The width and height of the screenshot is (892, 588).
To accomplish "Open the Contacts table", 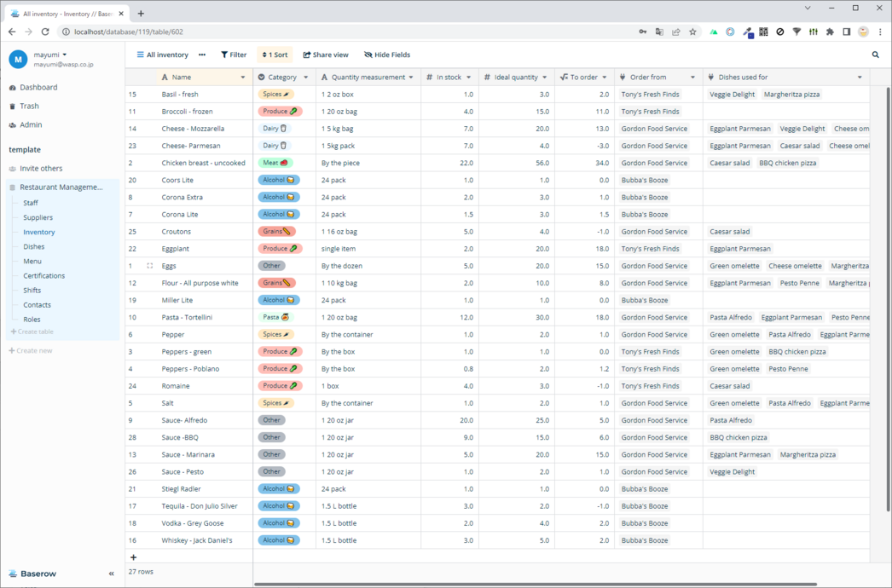I will 37,305.
